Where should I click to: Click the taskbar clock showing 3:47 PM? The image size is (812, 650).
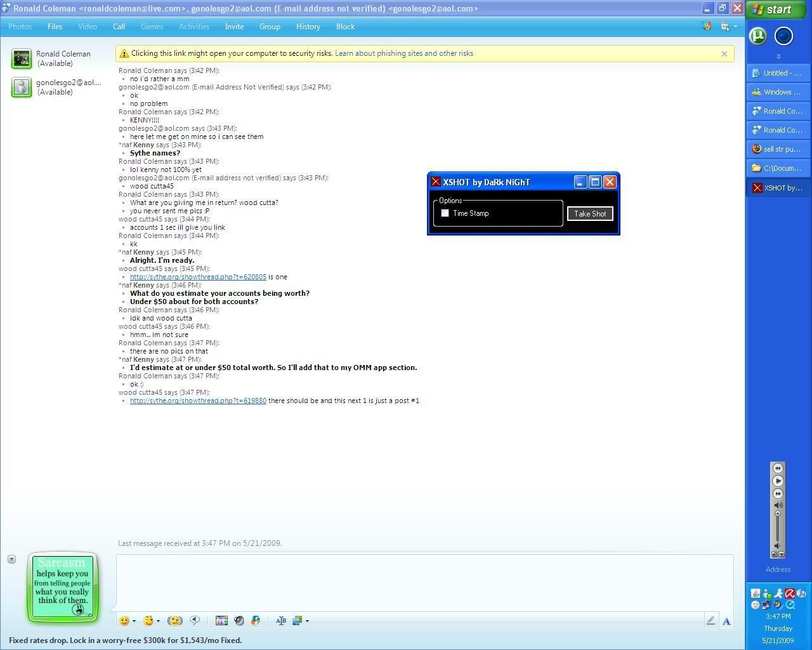pyautogui.click(x=778, y=616)
